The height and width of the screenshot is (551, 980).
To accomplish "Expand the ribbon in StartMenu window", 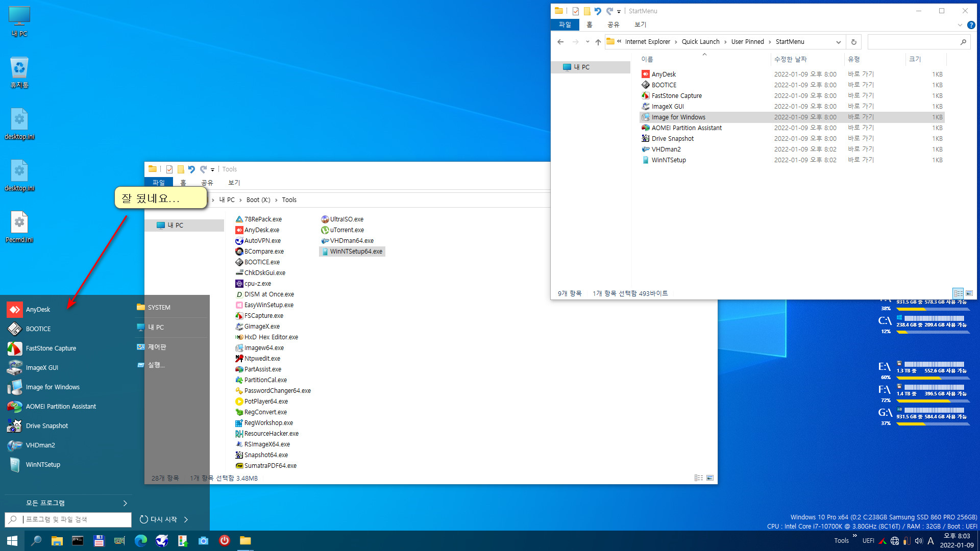I will tap(960, 25).
